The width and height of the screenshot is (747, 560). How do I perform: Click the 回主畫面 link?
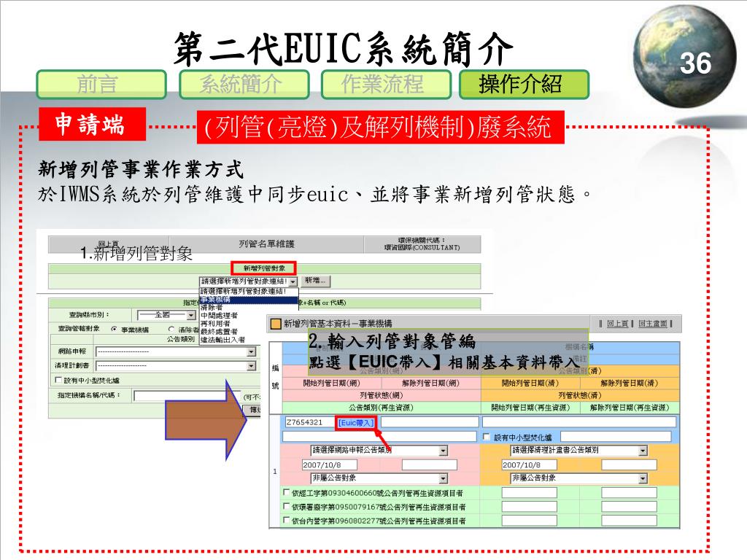coord(653,324)
